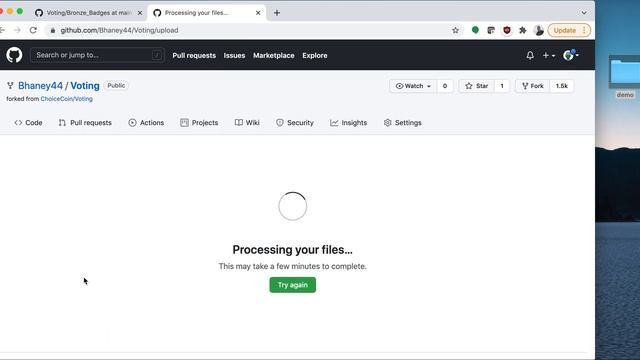Screen dimensions: 640x360
Task: Close the Processing your files tab
Action: tap(258, 13)
